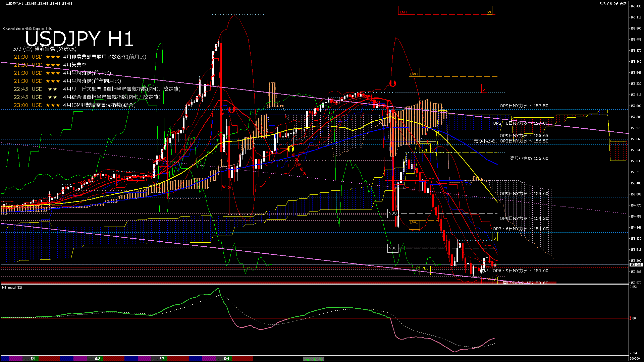This screenshot has height=362, width=644.
Task: Click red circular signal marker below LWH
Action: point(392,83)
